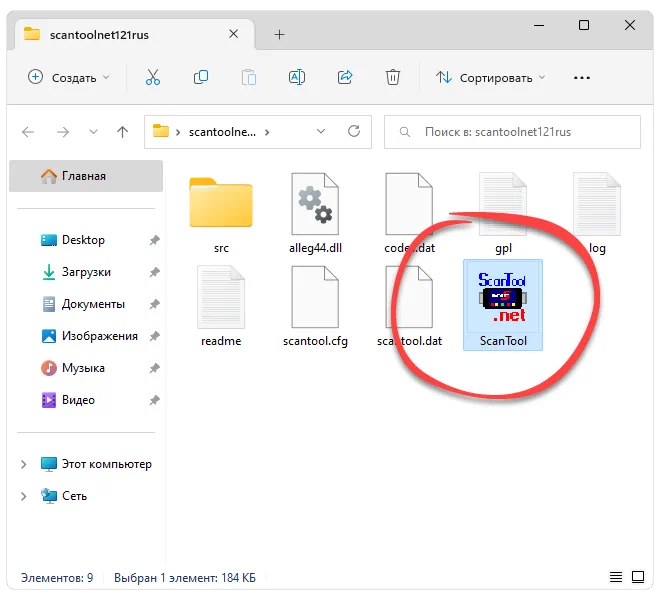Select the gpl text file
The image size is (660, 598).
point(503,213)
